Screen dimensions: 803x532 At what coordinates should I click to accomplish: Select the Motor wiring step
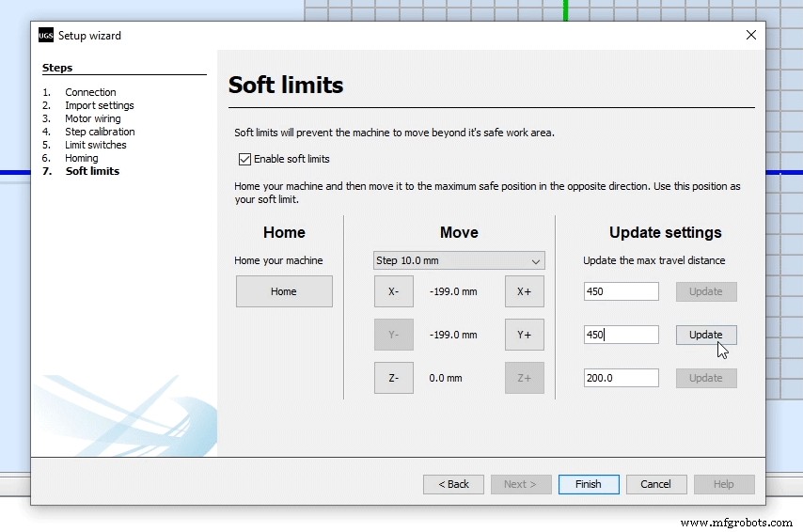point(92,118)
